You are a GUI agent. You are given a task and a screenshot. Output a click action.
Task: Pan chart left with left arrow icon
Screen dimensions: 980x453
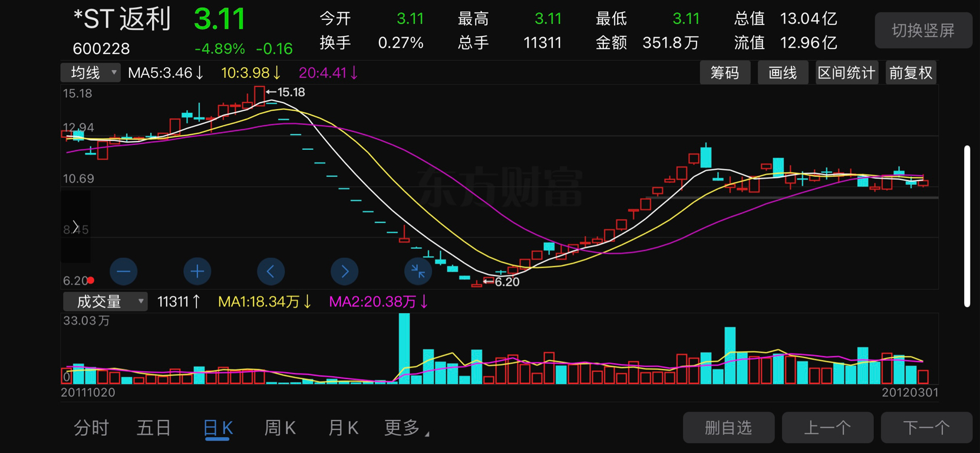271,271
